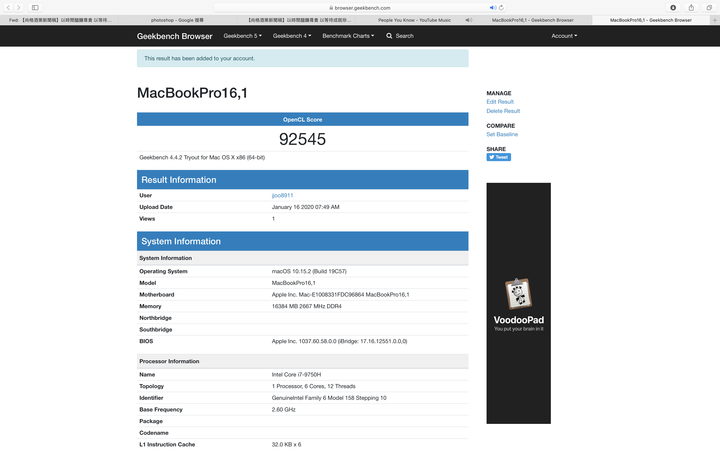Open the Geekbench 4 dropdown menu
Viewport: 720px width, 450px height.
click(x=292, y=36)
